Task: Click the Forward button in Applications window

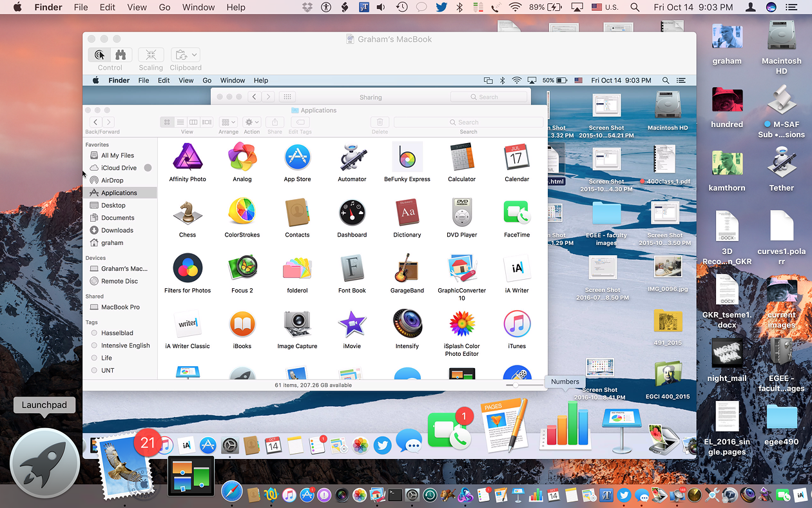Action: [108, 122]
